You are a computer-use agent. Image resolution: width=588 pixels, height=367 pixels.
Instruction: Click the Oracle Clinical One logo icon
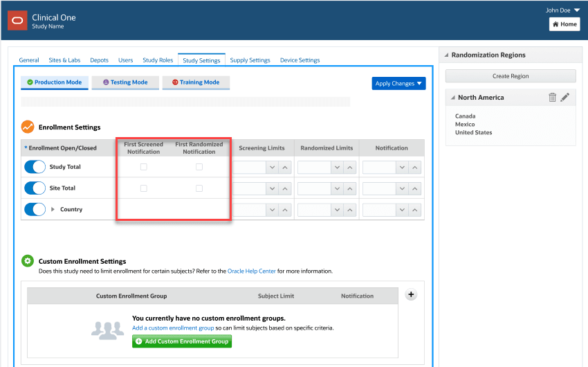tap(17, 20)
